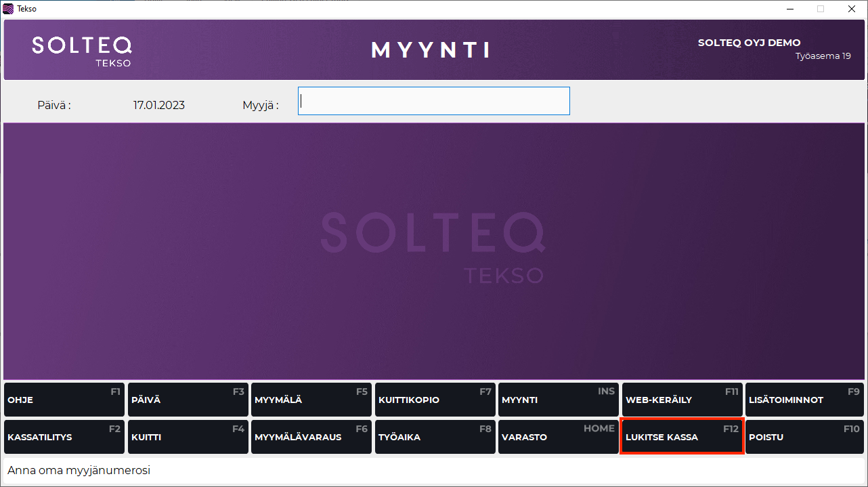The width and height of the screenshot is (868, 487).
Task: Click the displayed date 17.01.2023
Action: [x=159, y=105]
